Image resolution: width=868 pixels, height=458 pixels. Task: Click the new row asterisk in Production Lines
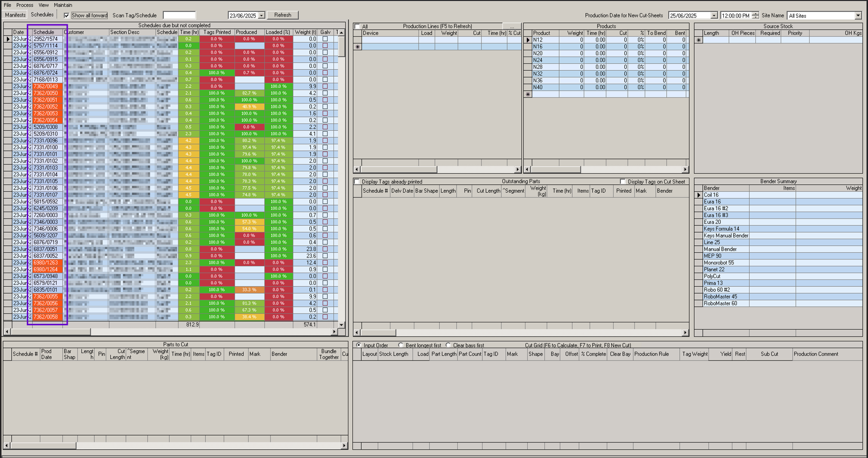358,47
